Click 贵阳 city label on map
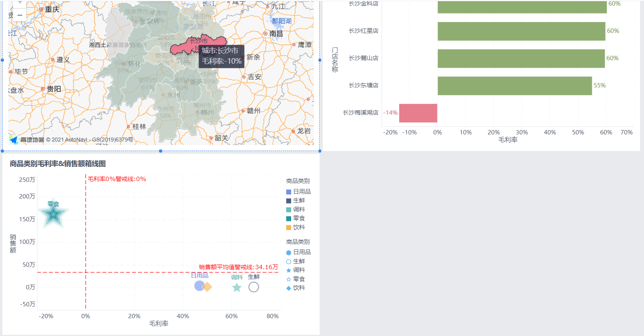Image resolution: width=644 pixels, height=336 pixels. (54, 89)
